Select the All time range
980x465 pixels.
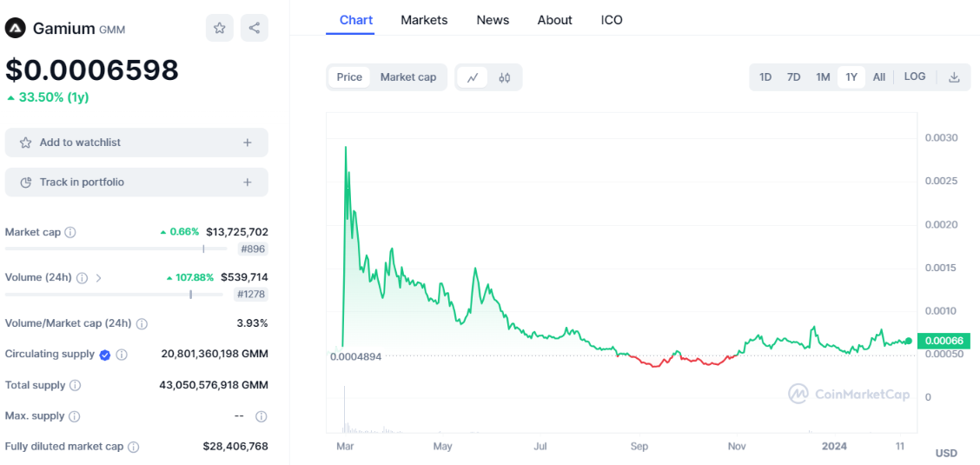pyautogui.click(x=879, y=77)
